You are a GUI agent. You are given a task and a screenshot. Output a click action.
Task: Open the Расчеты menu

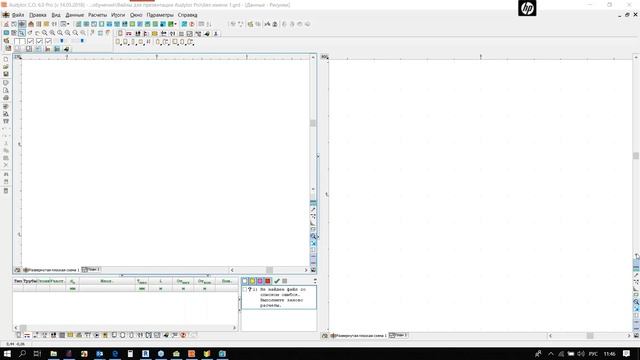(97, 15)
